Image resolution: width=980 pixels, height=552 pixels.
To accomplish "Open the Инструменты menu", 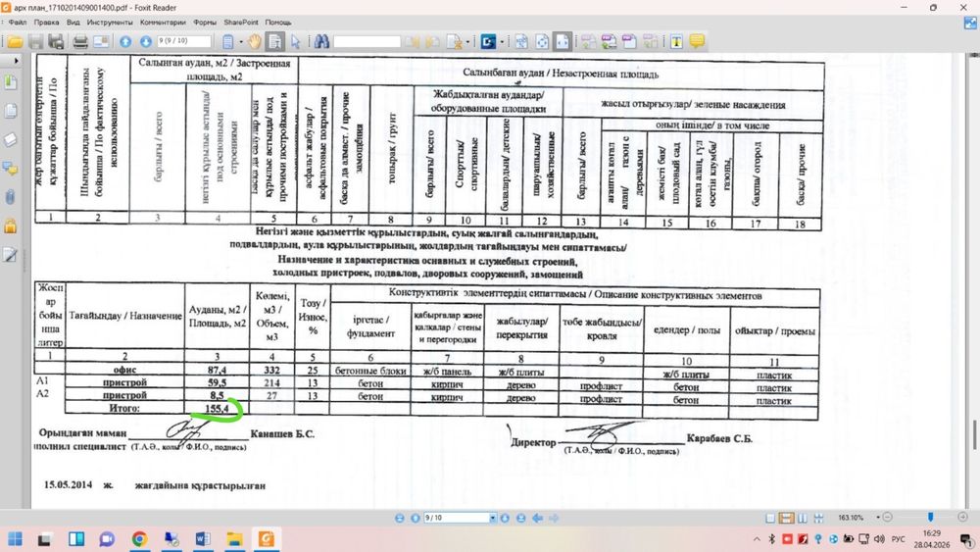I will click(110, 23).
